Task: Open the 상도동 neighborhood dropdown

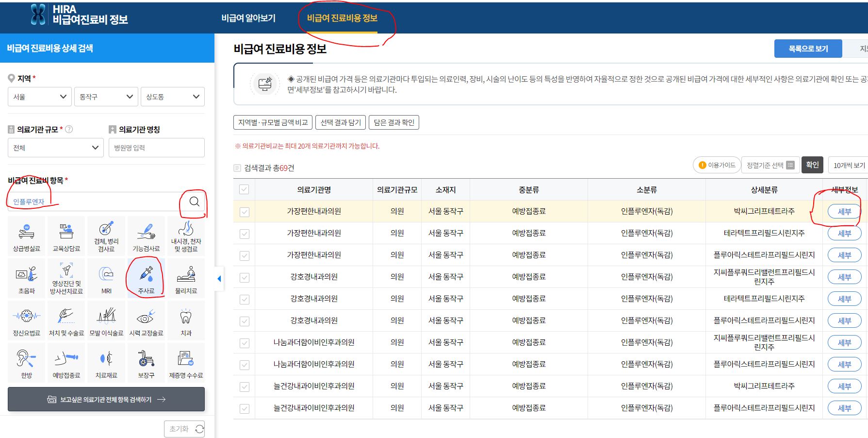Action: coord(173,97)
